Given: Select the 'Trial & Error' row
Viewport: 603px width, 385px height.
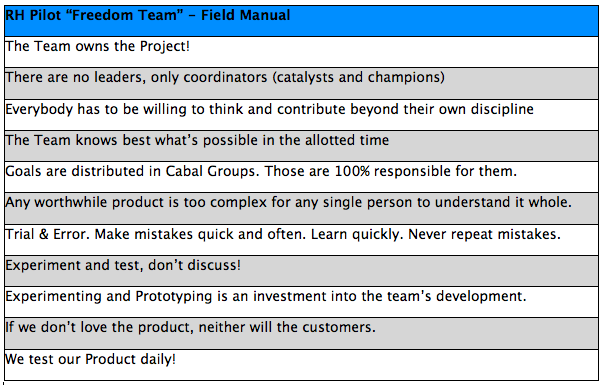Looking at the screenshot, I should tap(301, 240).
